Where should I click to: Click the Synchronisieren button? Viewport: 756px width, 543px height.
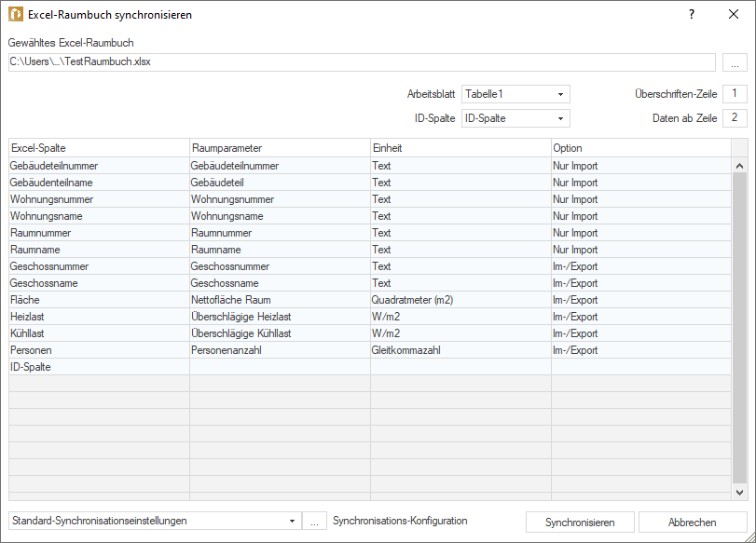point(580,523)
